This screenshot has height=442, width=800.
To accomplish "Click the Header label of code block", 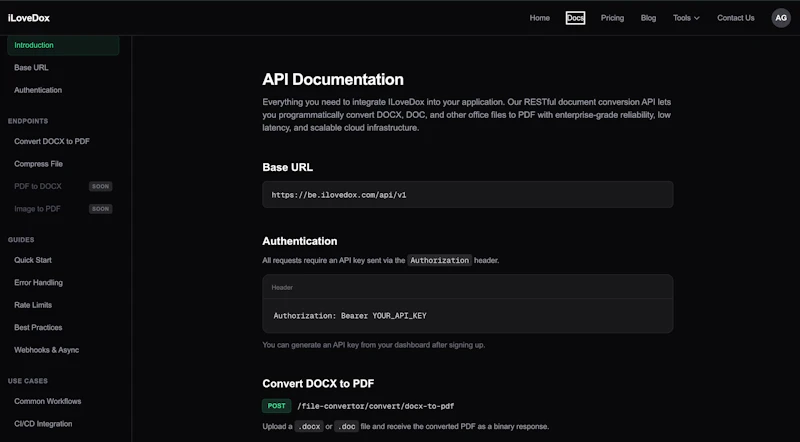I will click(282, 287).
